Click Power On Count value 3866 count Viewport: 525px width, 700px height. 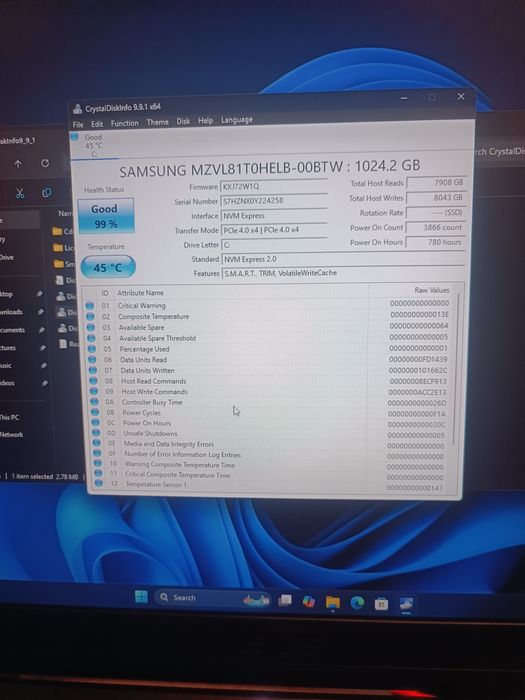(x=436, y=228)
